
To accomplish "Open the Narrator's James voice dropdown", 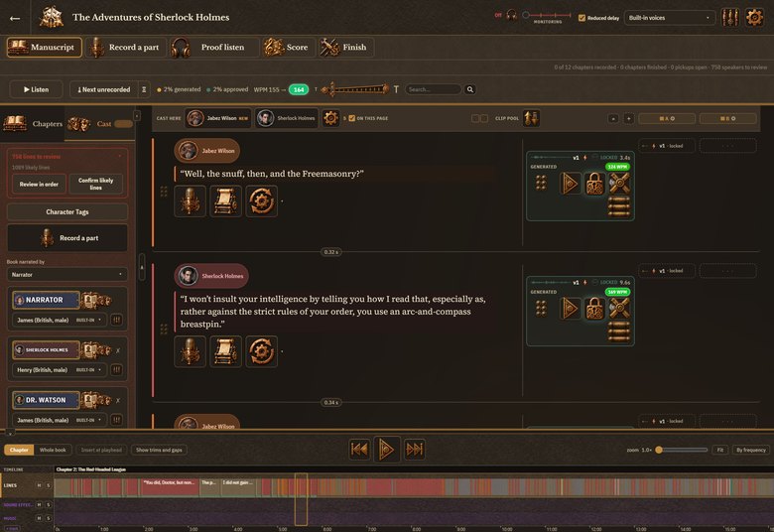I will point(59,320).
